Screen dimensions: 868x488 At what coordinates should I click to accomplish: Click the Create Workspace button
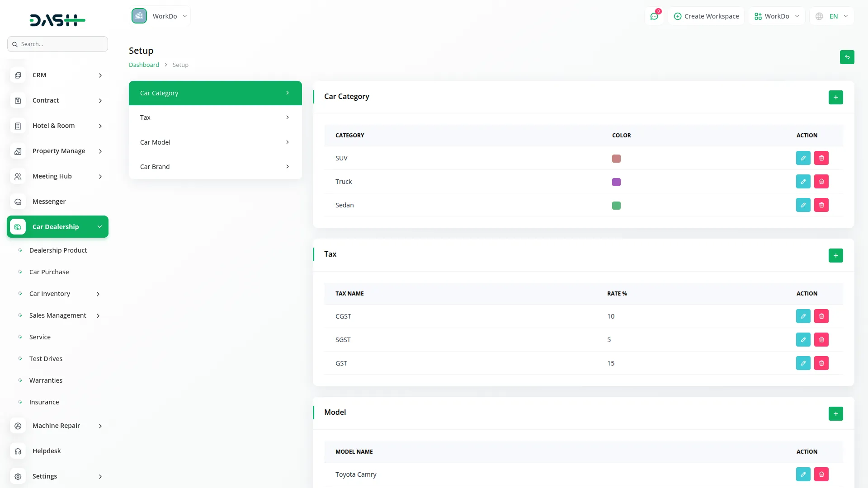coord(706,16)
